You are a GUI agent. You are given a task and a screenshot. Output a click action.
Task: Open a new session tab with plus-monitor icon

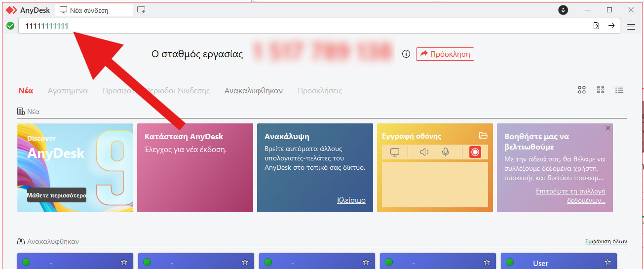pyautogui.click(x=141, y=10)
